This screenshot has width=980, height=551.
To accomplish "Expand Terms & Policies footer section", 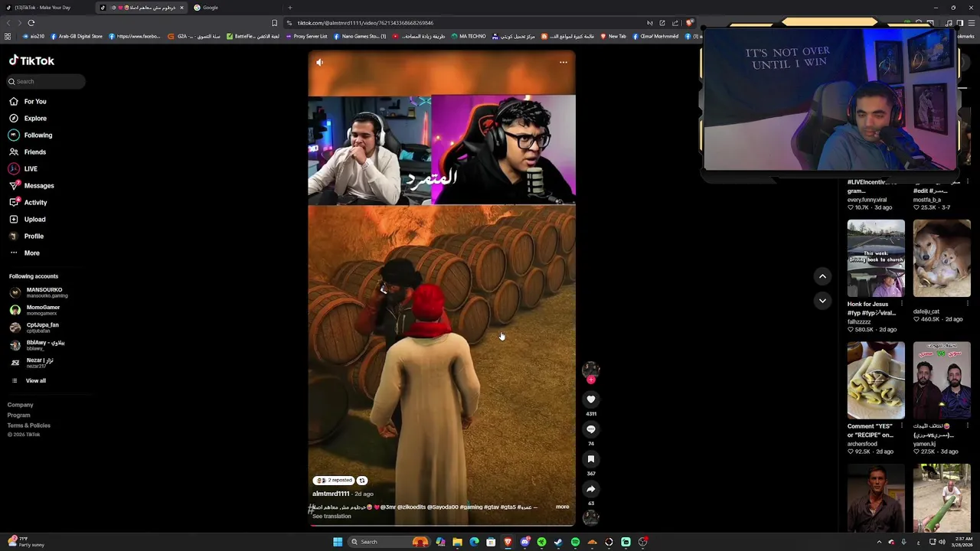I will 29,425.
